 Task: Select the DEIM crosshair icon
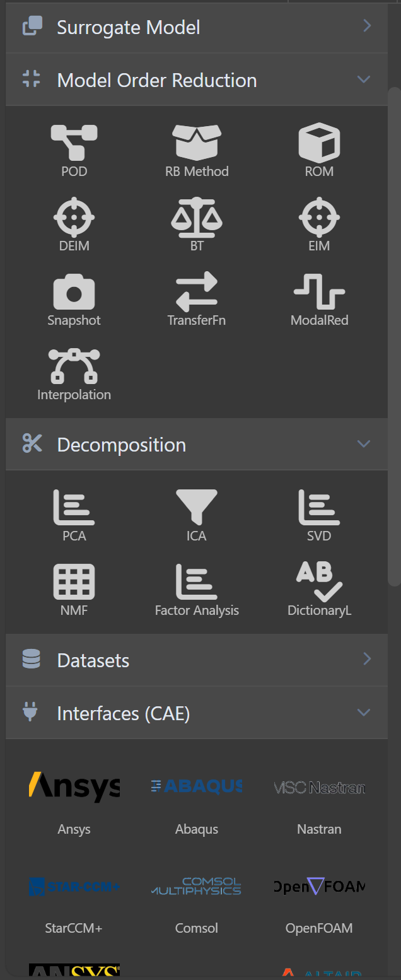74,216
